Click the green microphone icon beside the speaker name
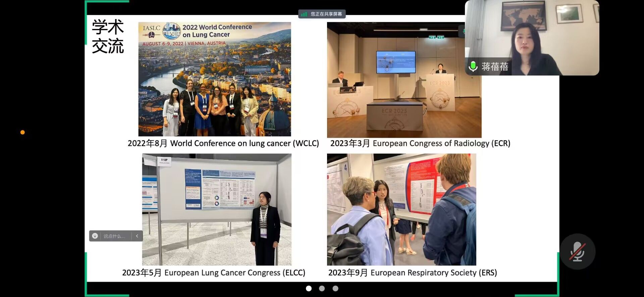 pos(473,66)
